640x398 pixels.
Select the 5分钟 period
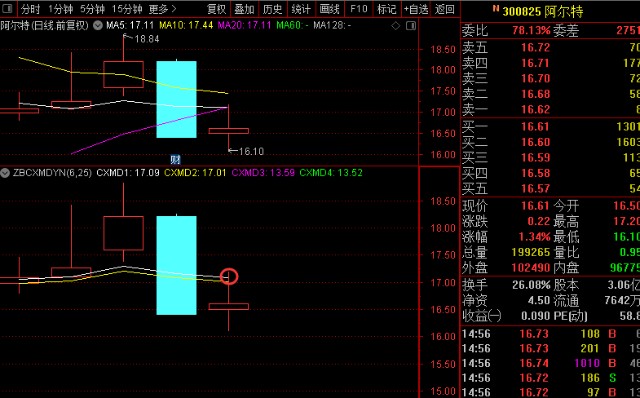92,9
